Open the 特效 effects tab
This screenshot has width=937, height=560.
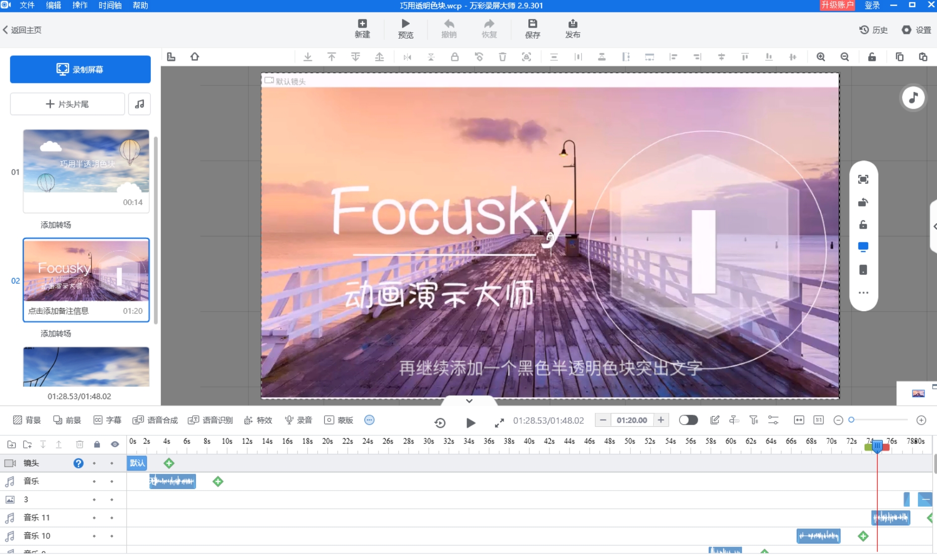tap(258, 420)
